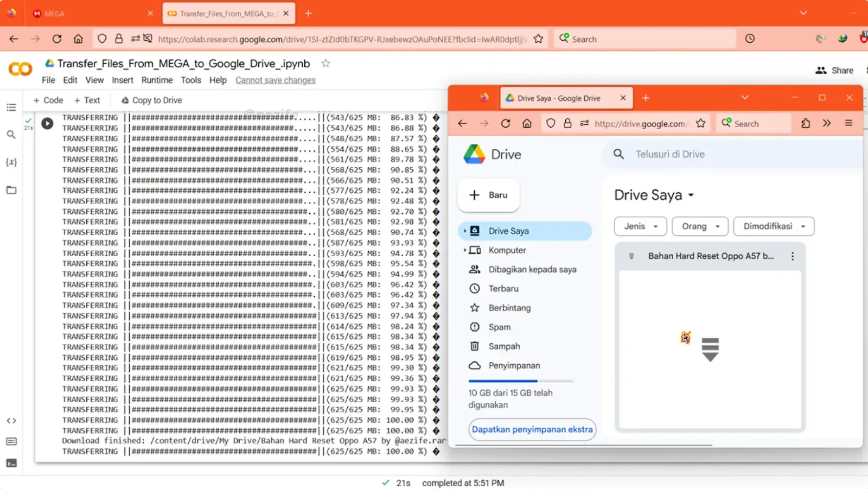Open the Spam section in Drive

coord(498,327)
